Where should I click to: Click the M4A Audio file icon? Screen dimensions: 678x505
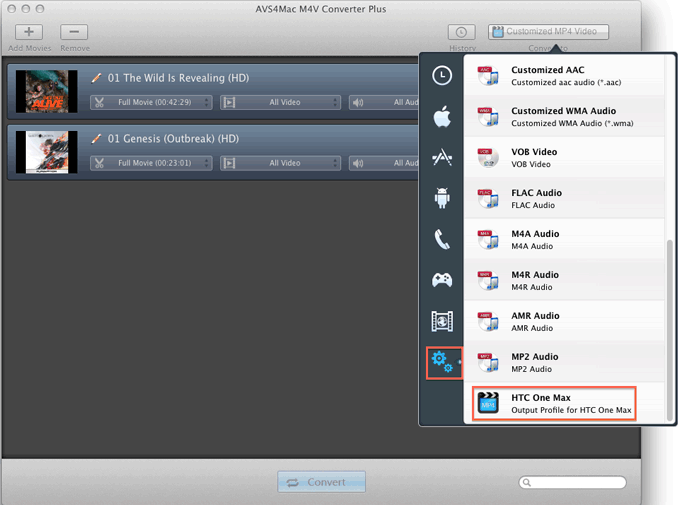pos(488,240)
